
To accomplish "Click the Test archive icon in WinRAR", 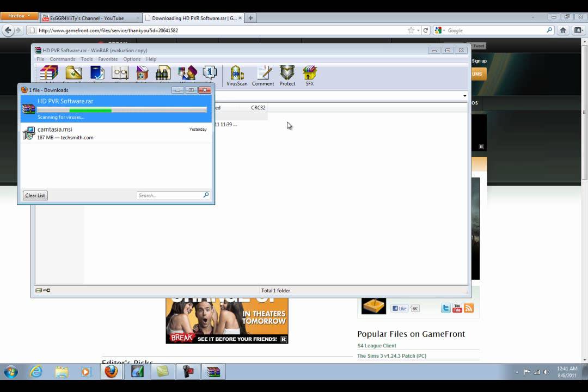I will [97, 73].
